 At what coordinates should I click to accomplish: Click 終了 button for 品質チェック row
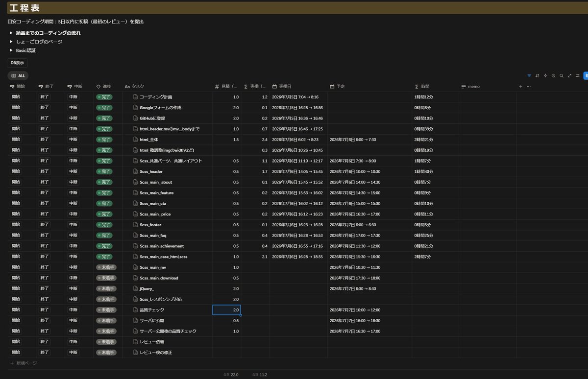pyautogui.click(x=45, y=310)
